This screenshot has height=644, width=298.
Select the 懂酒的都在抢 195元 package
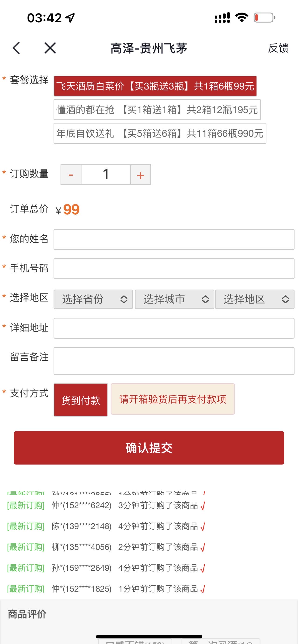point(157,110)
